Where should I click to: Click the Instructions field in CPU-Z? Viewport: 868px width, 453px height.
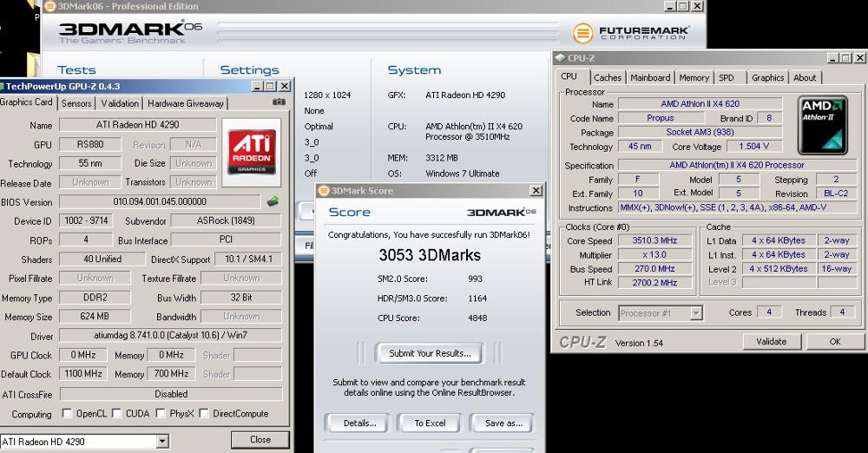point(737,207)
